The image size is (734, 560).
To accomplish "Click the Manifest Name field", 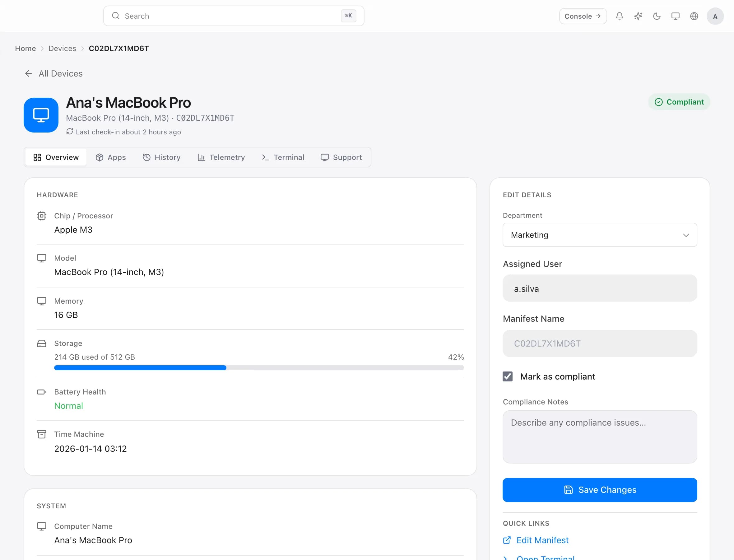I will pos(600,343).
